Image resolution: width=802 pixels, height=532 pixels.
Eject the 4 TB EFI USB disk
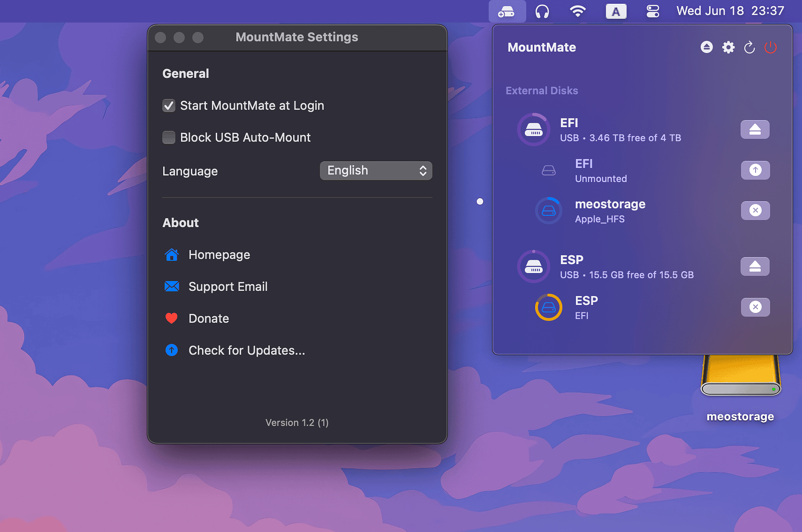(755, 129)
